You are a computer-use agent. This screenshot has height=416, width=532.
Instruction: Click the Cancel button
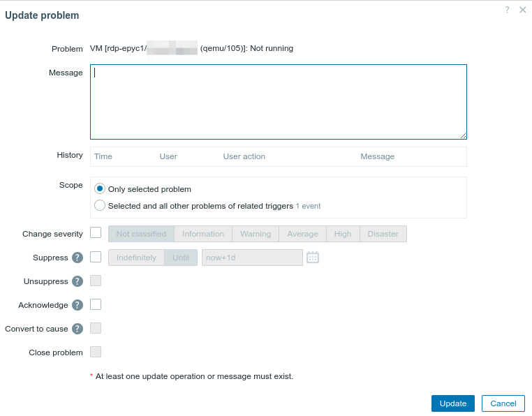pos(503,403)
